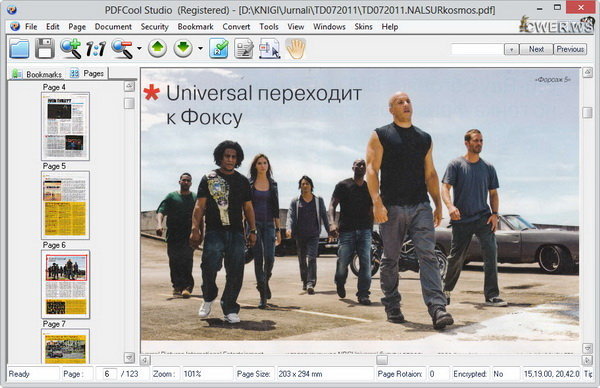Click the document vertical scroll up arrow
Image resolution: width=600 pixels, height=388 pixels.
pos(587,72)
